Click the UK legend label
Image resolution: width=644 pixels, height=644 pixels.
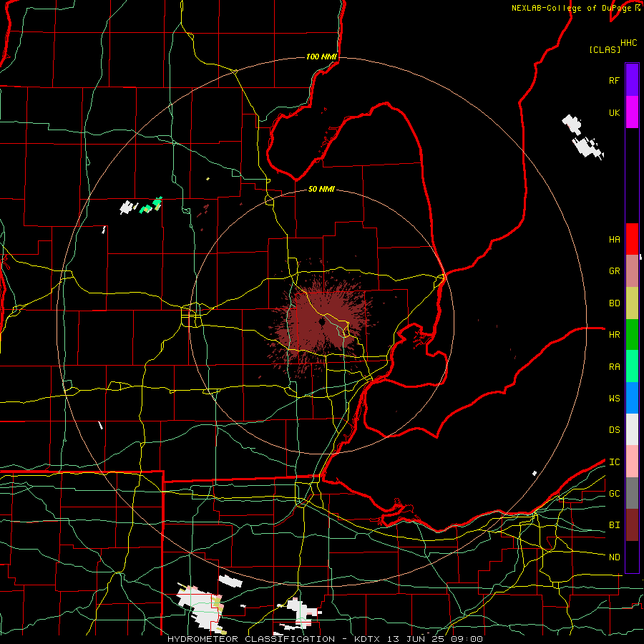pyautogui.click(x=614, y=112)
